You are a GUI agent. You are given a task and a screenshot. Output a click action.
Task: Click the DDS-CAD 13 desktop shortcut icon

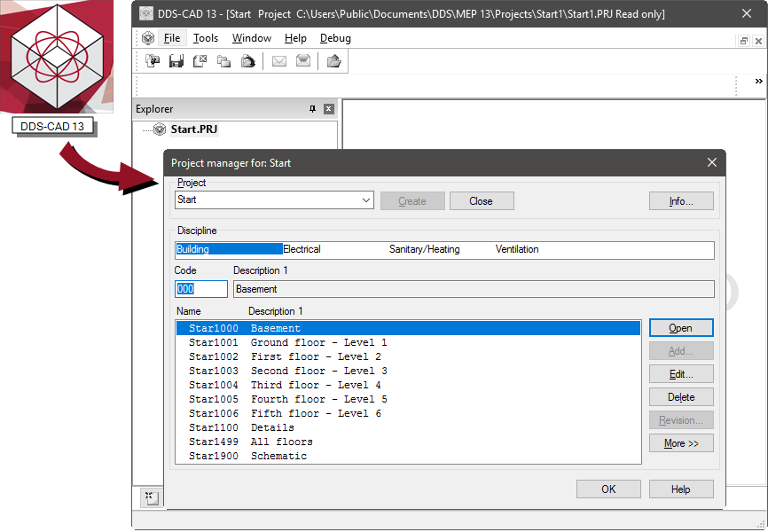[57, 57]
